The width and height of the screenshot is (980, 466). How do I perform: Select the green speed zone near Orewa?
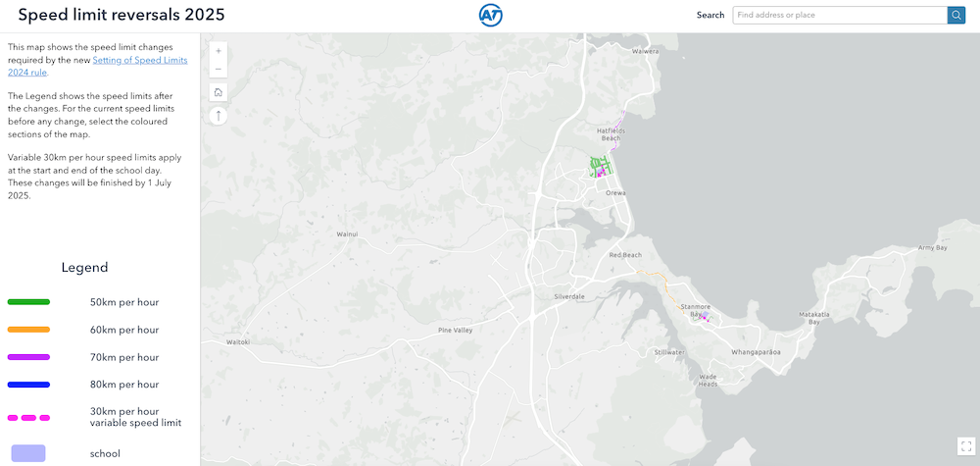coord(599,165)
